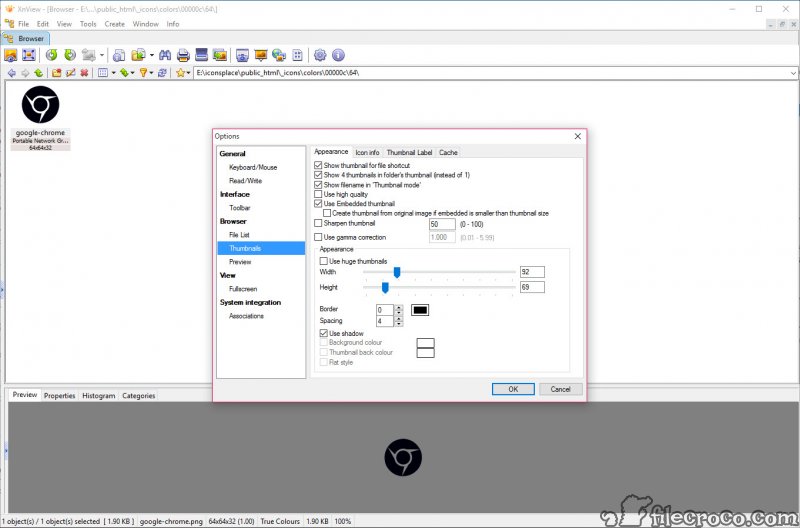
Task: Select Keyboard/Mouse in options list
Action: click(253, 167)
